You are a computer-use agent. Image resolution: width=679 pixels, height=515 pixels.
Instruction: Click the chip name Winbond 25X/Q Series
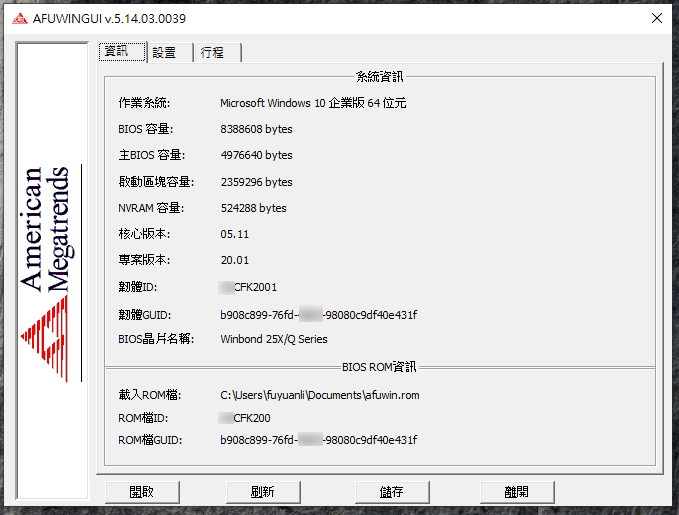[x=274, y=339]
